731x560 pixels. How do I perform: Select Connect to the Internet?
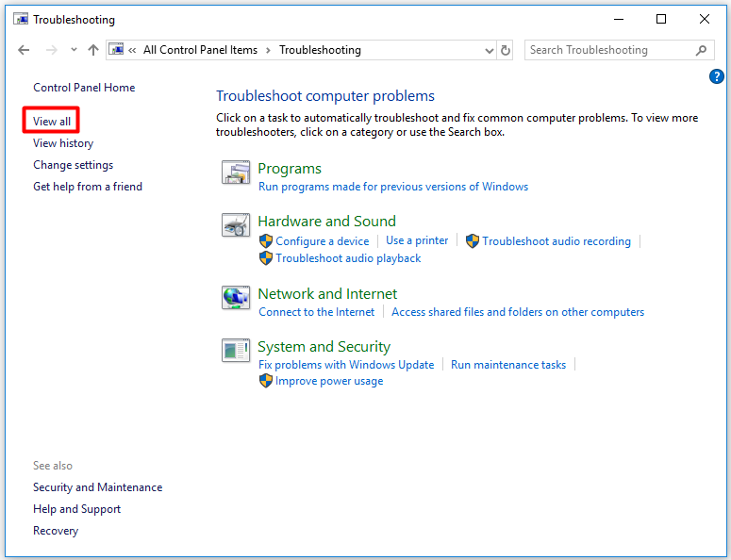(x=317, y=312)
